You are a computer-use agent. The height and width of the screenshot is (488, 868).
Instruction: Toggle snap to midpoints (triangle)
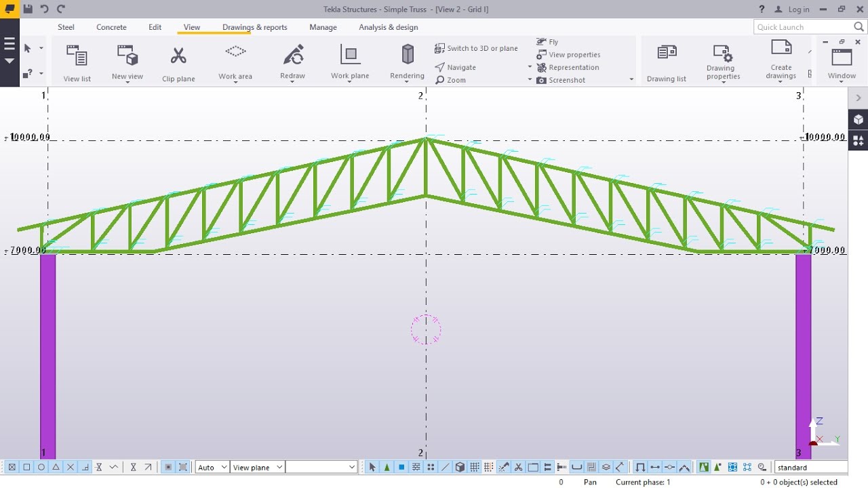[x=56, y=467]
